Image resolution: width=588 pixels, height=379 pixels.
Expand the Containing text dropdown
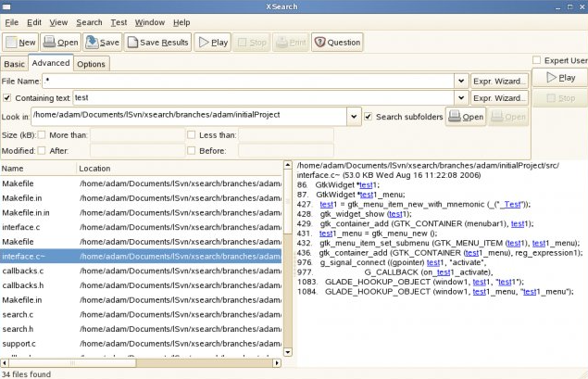coord(461,98)
